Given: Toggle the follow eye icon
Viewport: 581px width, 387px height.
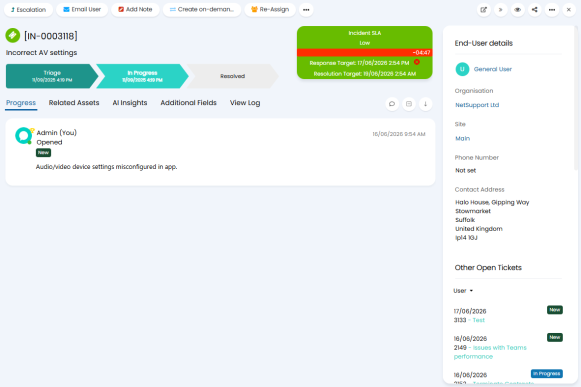Looking at the screenshot, I should click(x=518, y=10).
